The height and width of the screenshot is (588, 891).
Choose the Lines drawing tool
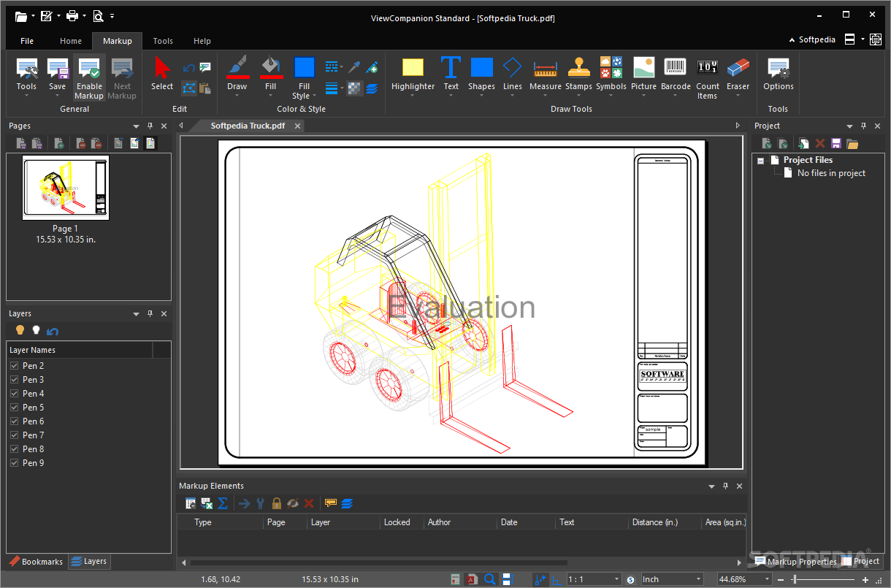coord(513,77)
